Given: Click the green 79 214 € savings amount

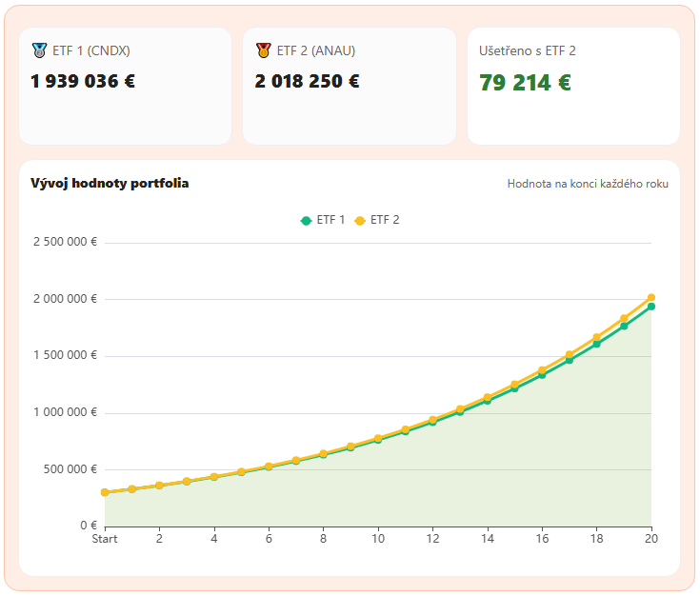Looking at the screenshot, I should coord(525,83).
